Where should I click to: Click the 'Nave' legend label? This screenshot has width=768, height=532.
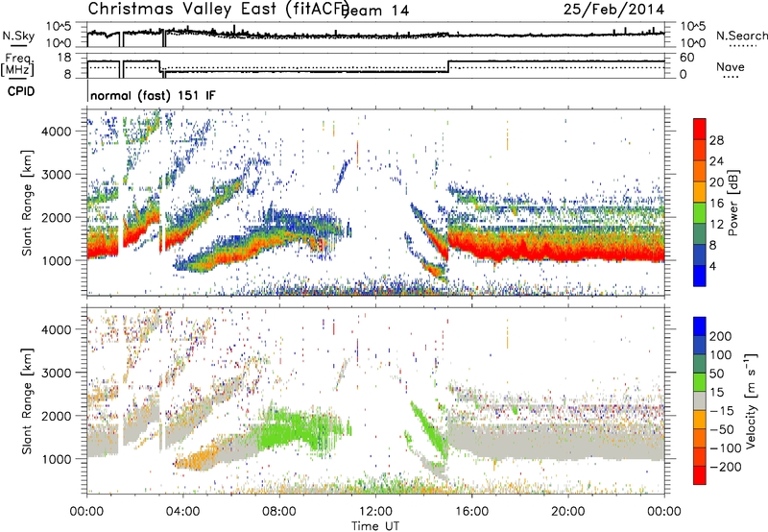731,67
